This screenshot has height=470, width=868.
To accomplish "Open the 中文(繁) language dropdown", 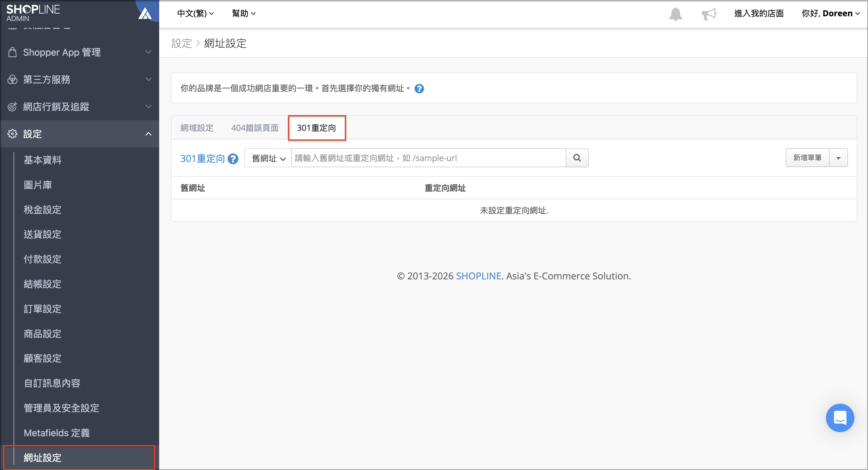I will [x=196, y=14].
